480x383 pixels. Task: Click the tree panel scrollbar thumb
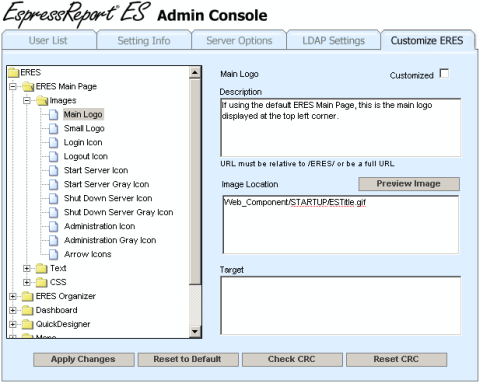195,182
